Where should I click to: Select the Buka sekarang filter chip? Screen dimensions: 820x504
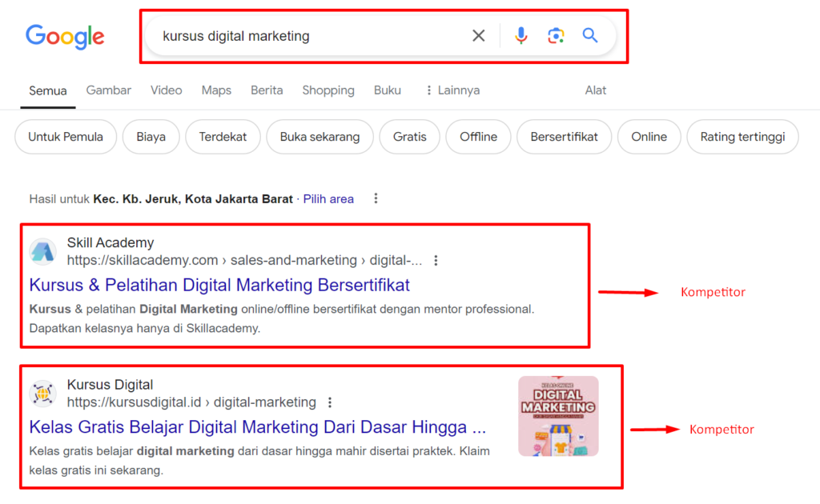pos(320,137)
